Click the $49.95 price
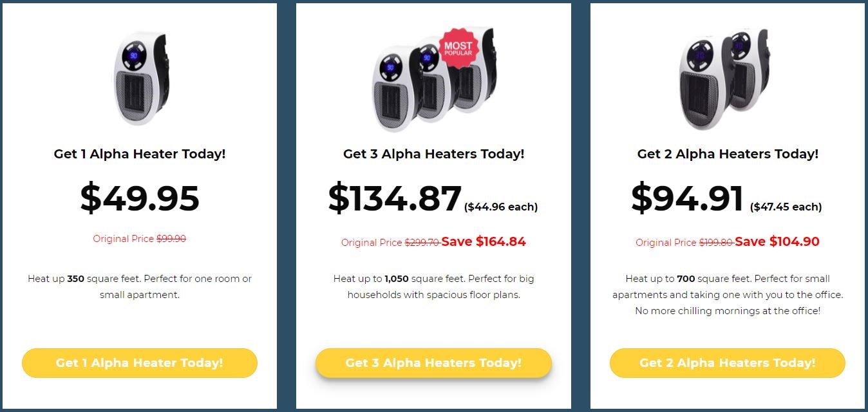 pyautogui.click(x=140, y=198)
